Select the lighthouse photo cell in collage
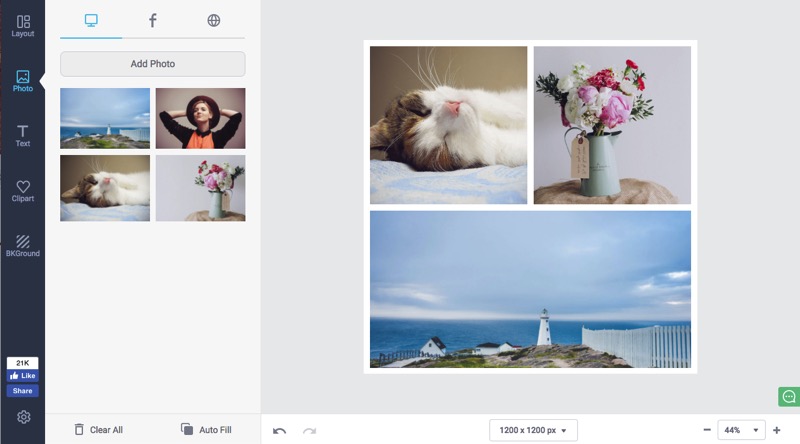The width and height of the screenshot is (800, 444). (531, 289)
